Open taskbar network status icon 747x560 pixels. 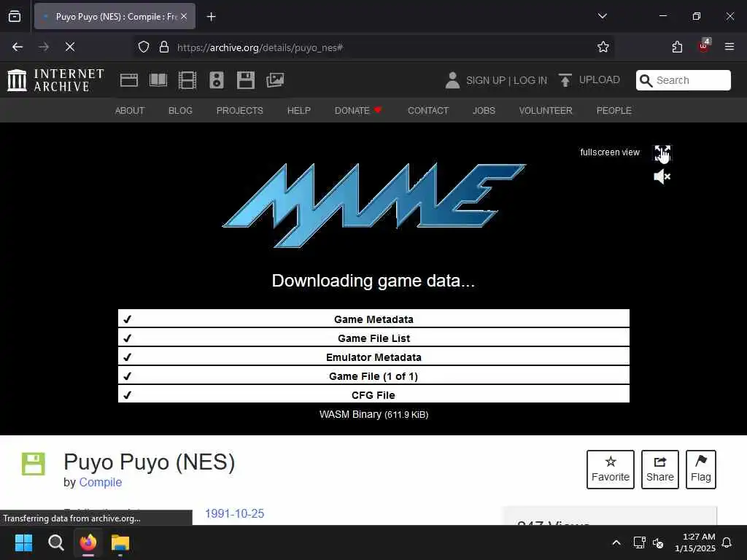pyautogui.click(x=639, y=542)
